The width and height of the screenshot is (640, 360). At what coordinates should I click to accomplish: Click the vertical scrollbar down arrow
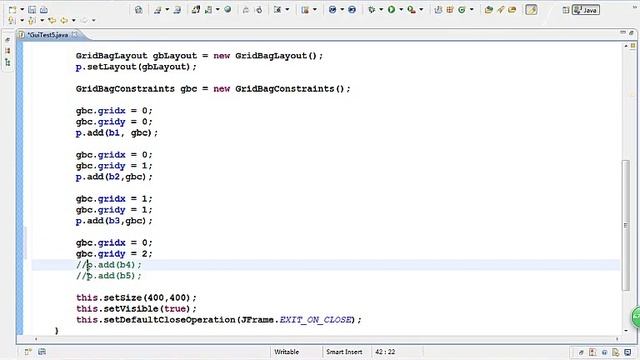626,331
